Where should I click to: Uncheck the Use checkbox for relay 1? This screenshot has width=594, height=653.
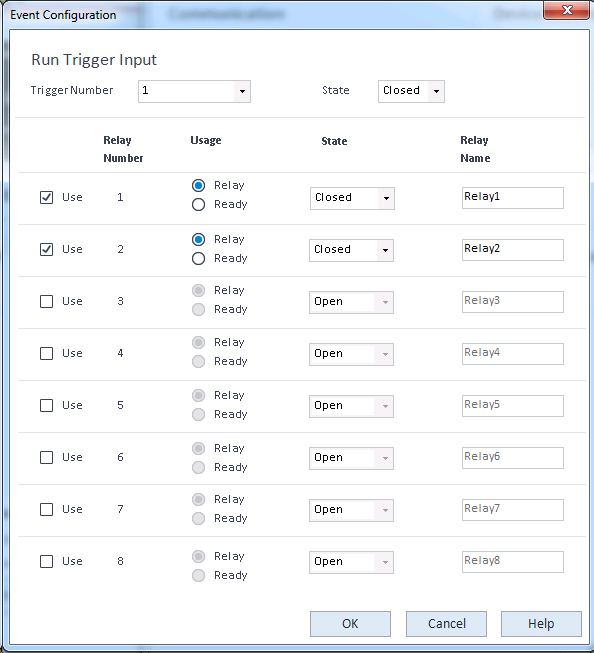tap(46, 197)
